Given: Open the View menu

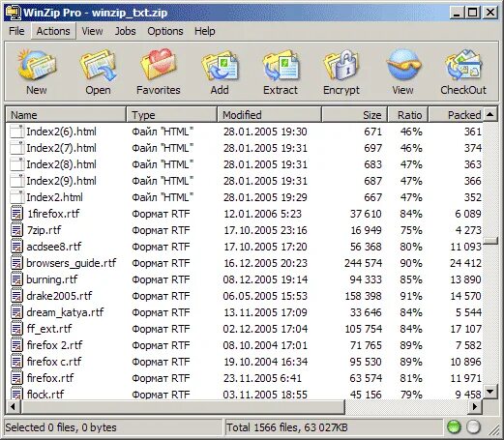Looking at the screenshot, I should coord(92,31).
